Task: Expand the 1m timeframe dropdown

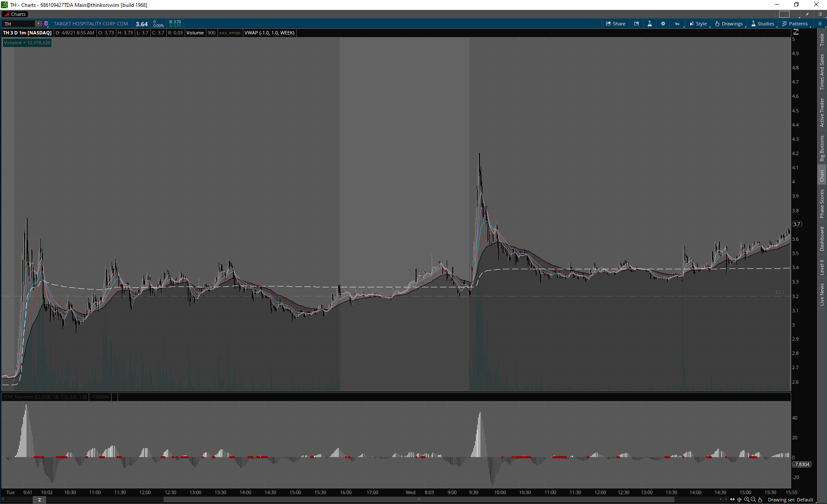Action: coord(678,24)
